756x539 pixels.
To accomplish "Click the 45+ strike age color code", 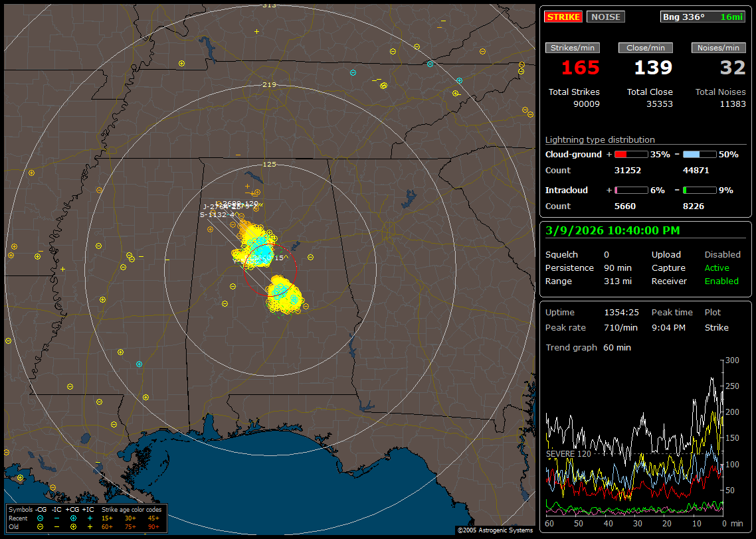I will pos(153,518).
